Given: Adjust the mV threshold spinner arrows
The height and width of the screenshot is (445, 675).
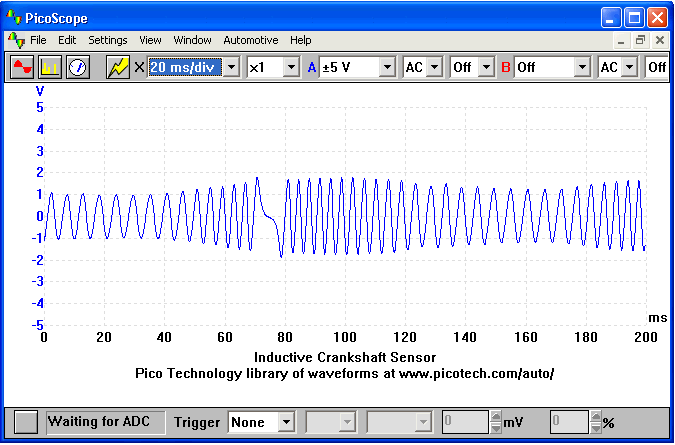Looking at the screenshot, I should (x=496, y=422).
